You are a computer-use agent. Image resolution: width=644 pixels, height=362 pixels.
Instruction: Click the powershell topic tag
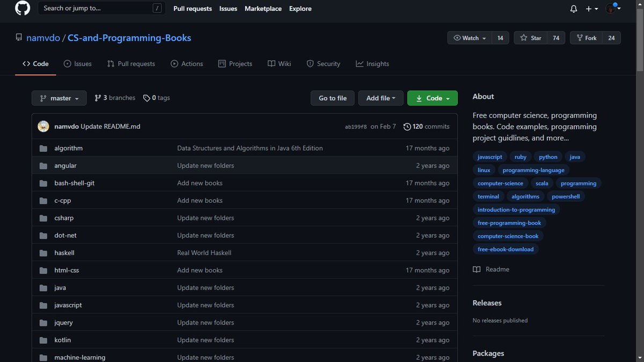coord(566,196)
